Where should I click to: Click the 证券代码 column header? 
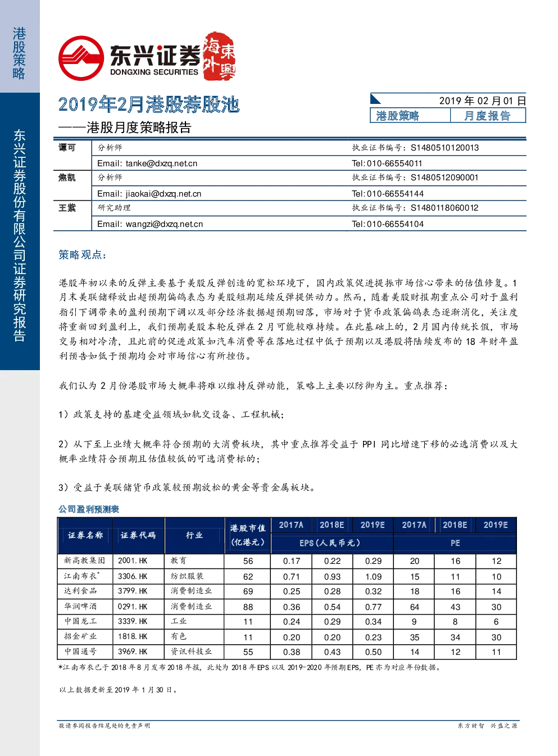pos(138,535)
